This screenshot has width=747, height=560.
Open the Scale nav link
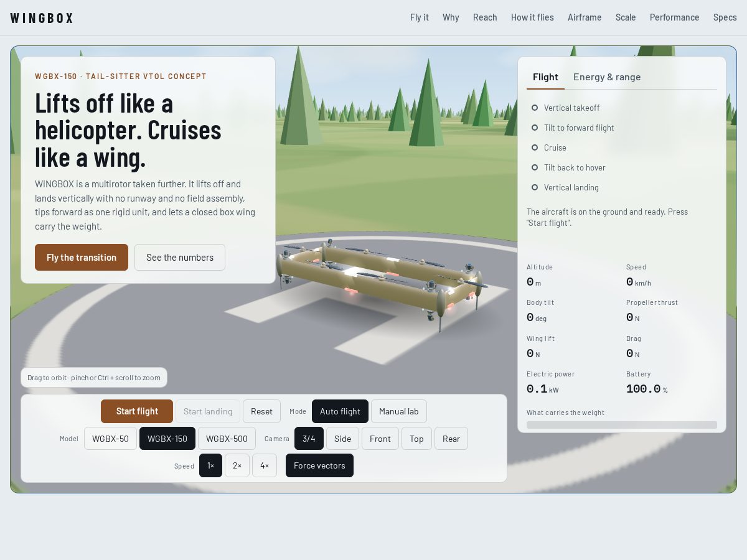626,17
